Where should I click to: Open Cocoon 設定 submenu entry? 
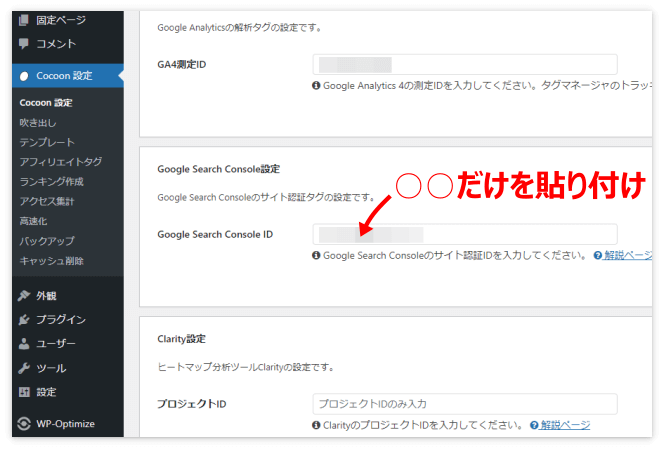[x=46, y=103]
